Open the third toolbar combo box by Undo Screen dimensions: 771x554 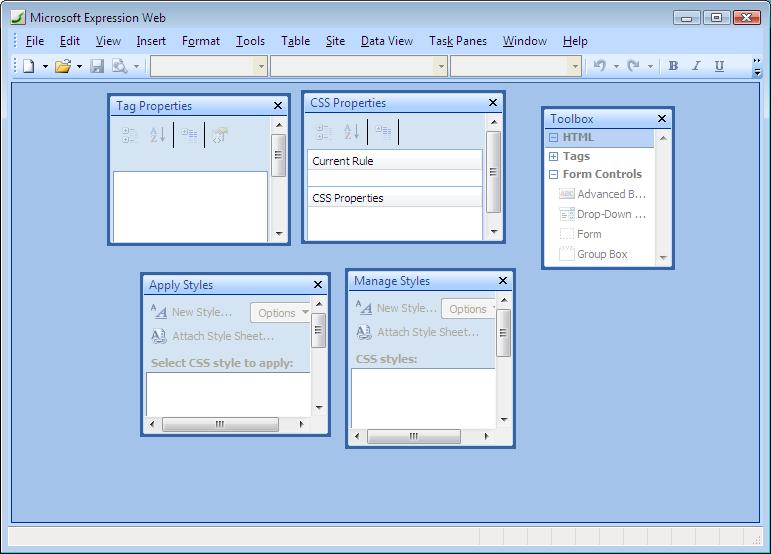(516, 66)
